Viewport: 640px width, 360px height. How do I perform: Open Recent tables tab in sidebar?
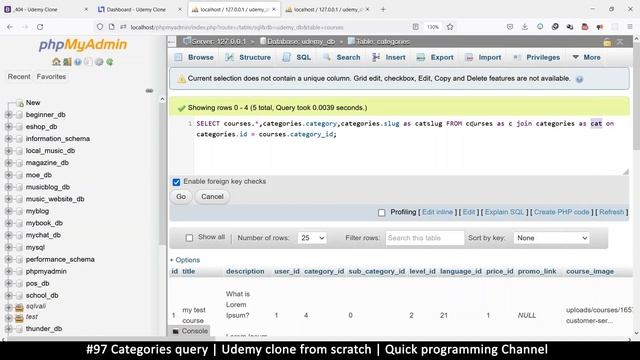coord(19,77)
